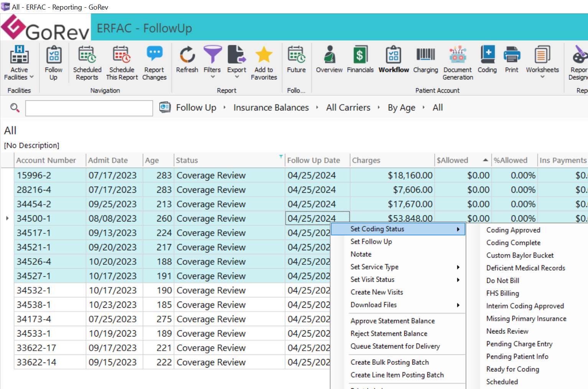
Task: Click the By Age breadcrumb
Action: pos(402,108)
